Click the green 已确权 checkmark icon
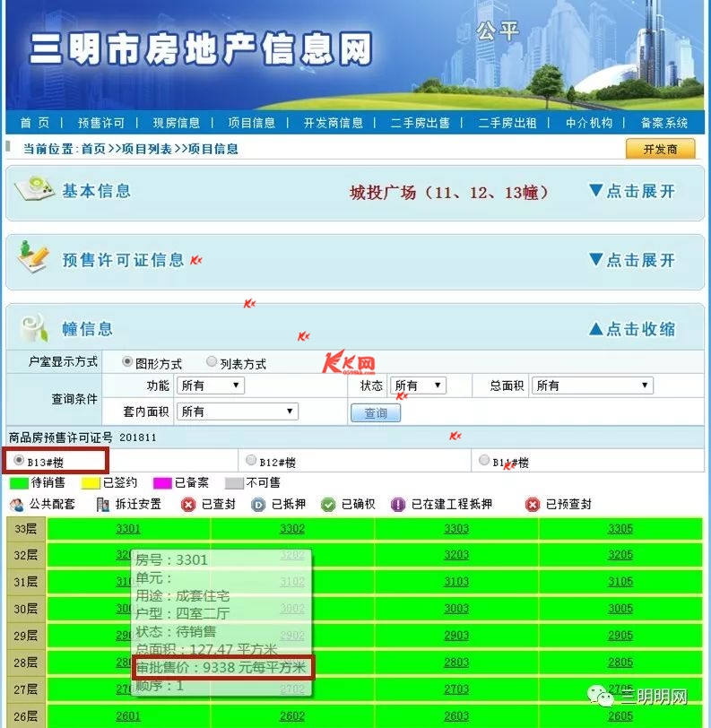711x728 pixels. click(x=328, y=505)
